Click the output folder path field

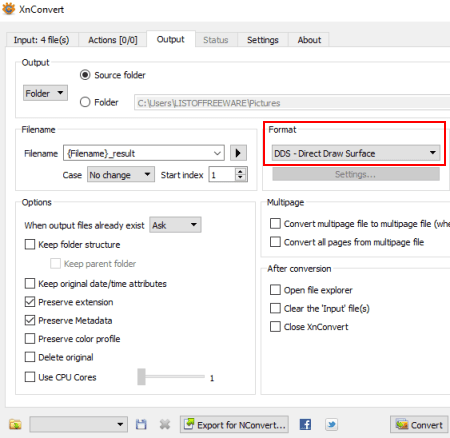(x=292, y=103)
